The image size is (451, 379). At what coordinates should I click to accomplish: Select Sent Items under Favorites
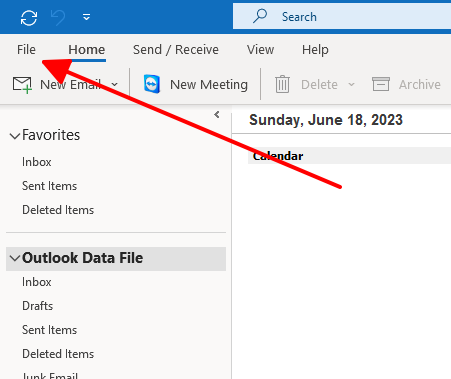point(49,186)
